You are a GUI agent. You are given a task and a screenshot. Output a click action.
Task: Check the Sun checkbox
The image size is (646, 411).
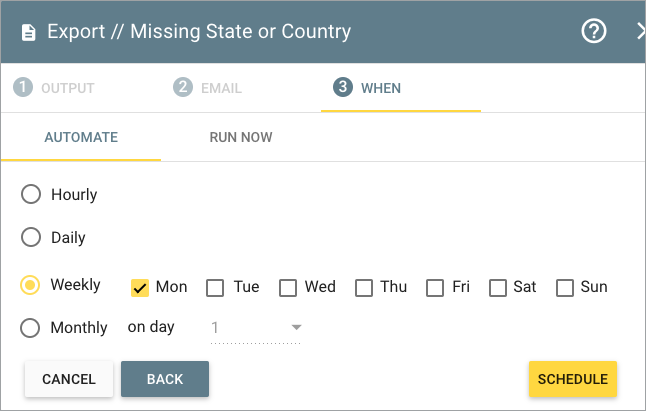point(565,288)
